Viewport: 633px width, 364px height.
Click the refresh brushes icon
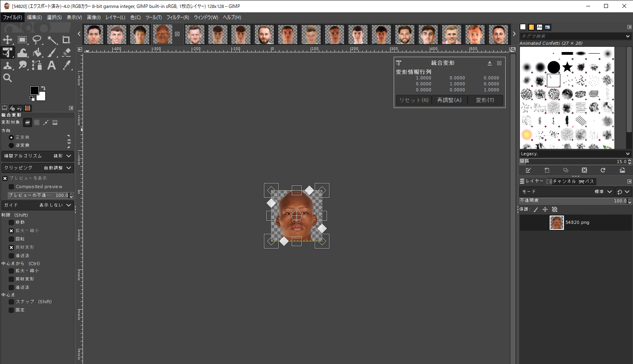pos(603,170)
